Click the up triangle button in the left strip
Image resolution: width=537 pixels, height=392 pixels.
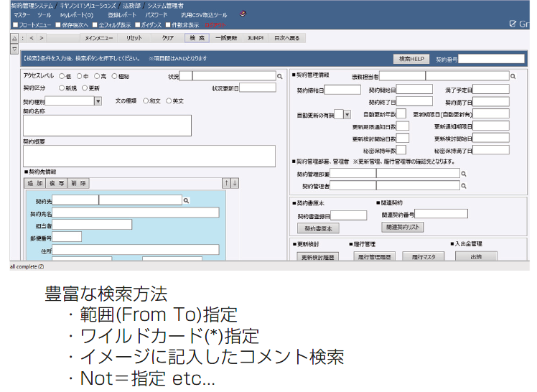pyautogui.click(x=14, y=38)
